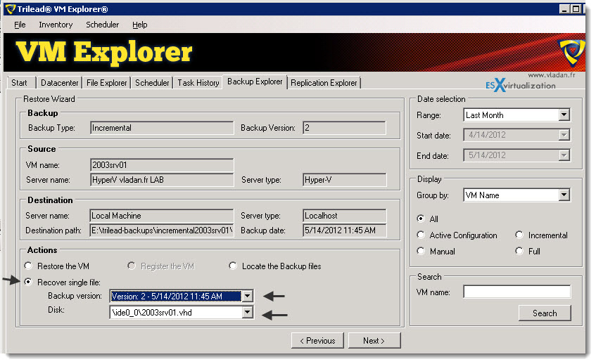This screenshot has height=364, width=596.
Task: Select the Recover single file option
Action: click(x=29, y=282)
